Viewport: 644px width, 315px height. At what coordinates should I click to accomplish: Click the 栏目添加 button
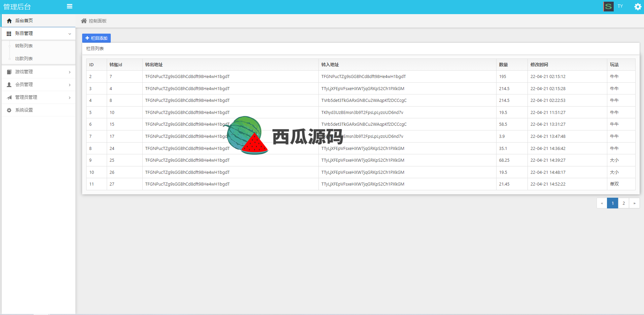coord(96,38)
